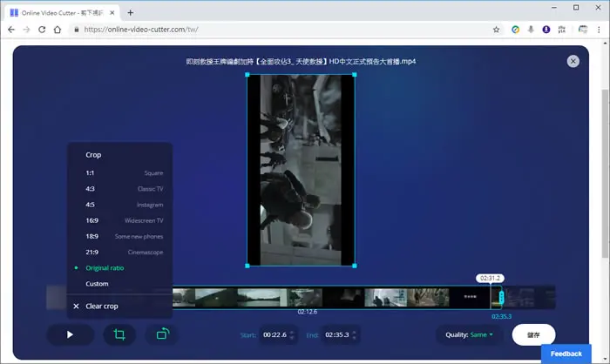Adjust the End time stepper arrows
This screenshot has height=364, width=610.
354,334
